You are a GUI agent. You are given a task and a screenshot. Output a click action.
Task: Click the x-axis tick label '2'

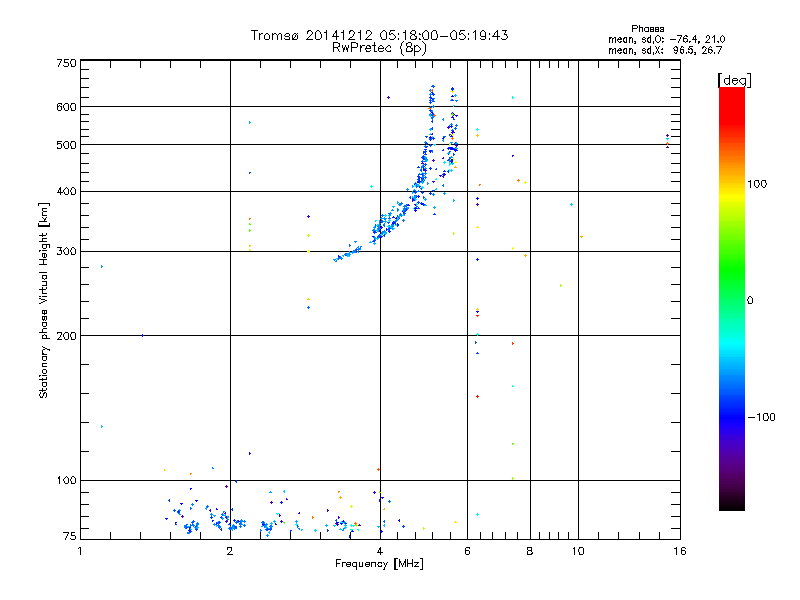[x=230, y=551]
